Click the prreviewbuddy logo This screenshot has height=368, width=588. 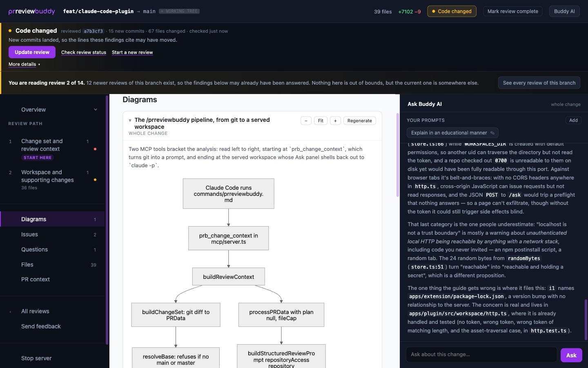click(x=31, y=11)
